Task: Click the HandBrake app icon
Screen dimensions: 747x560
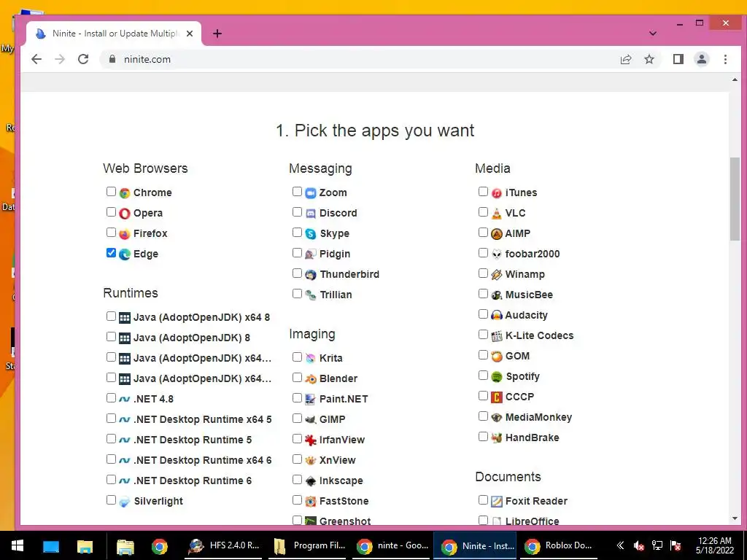Action: [496, 437]
